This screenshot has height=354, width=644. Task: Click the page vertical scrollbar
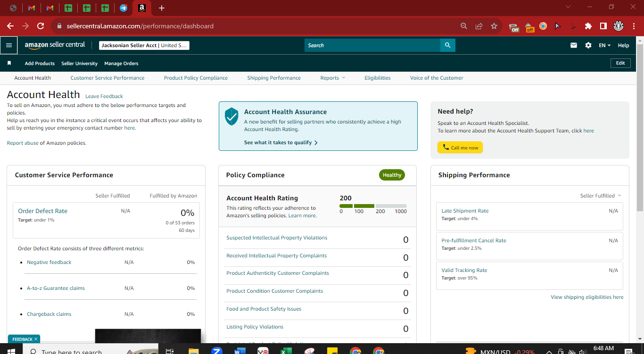point(640,127)
